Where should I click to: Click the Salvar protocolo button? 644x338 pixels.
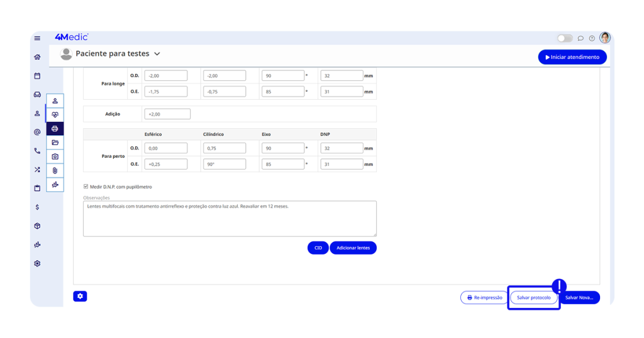click(533, 298)
